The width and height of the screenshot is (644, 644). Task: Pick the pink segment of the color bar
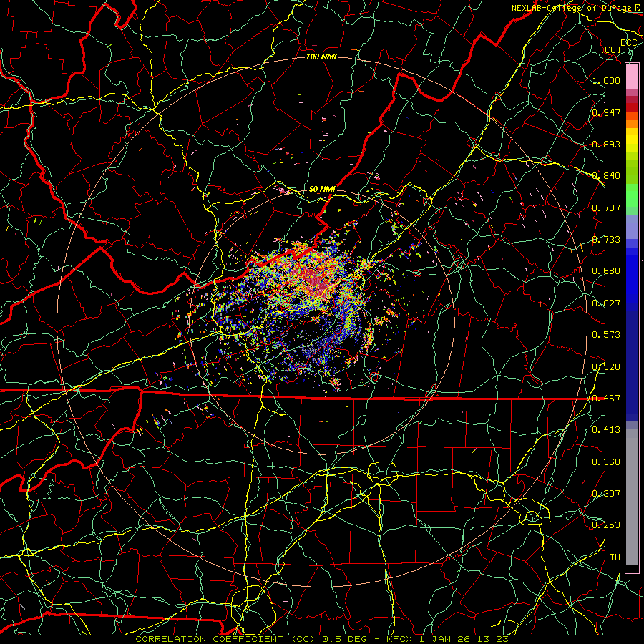coord(632,76)
